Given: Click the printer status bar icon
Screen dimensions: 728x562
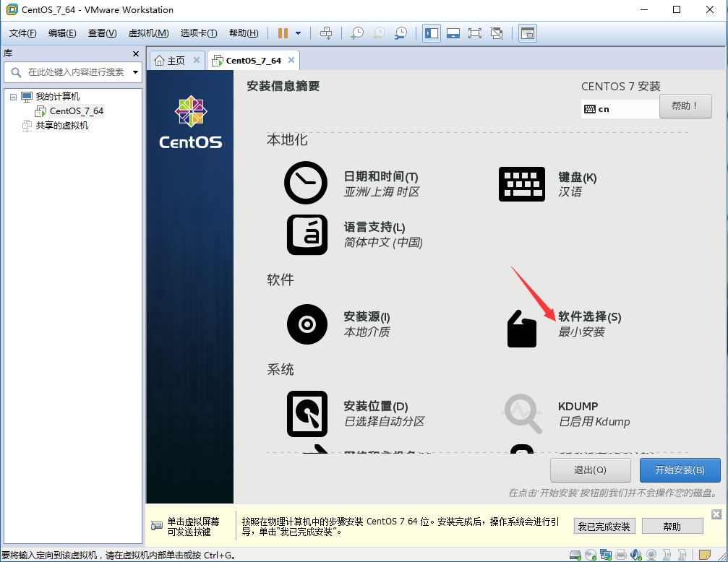Looking at the screenshot, I should tap(621, 555).
